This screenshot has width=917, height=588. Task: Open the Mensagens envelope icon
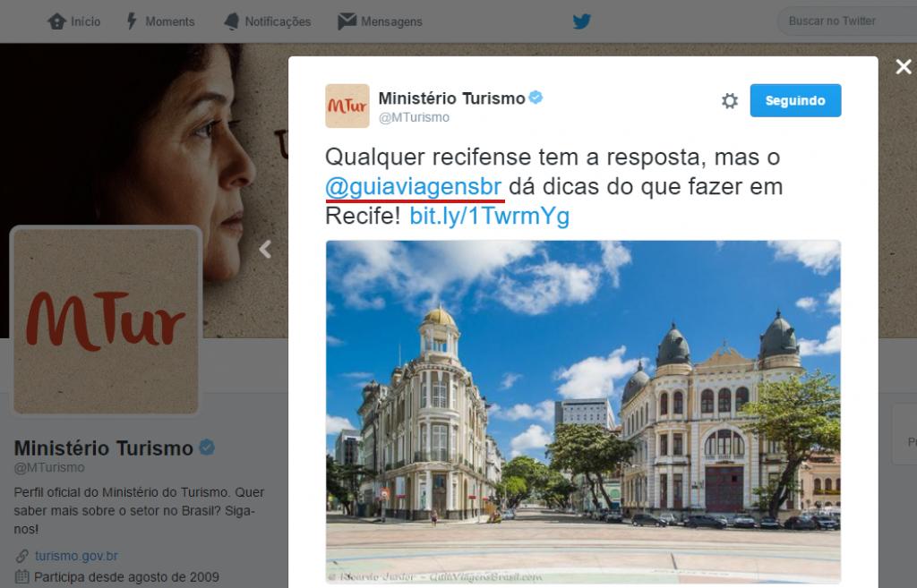(347, 21)
